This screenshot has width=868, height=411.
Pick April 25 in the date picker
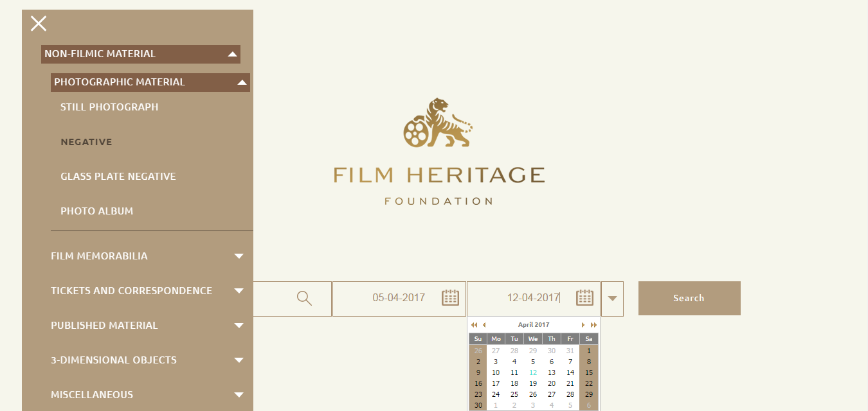coord(514,394)
